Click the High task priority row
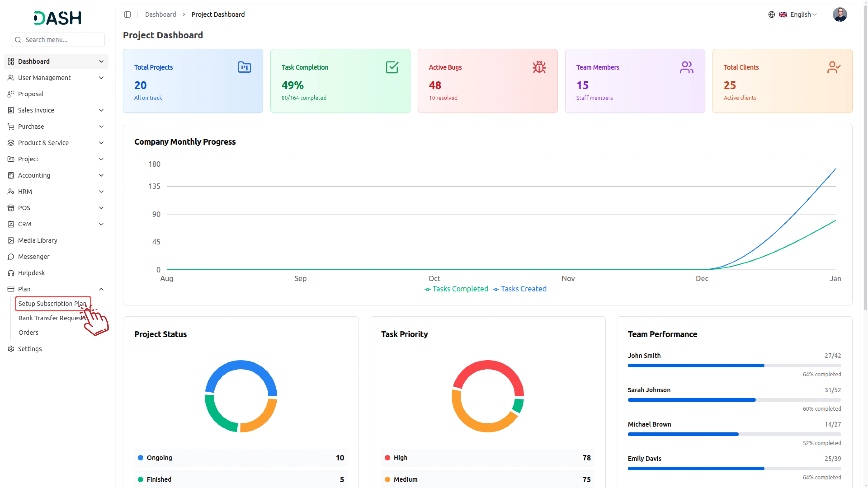Image resolution: width=868 pixels, height=488 pixels. [x=487, y=458]
